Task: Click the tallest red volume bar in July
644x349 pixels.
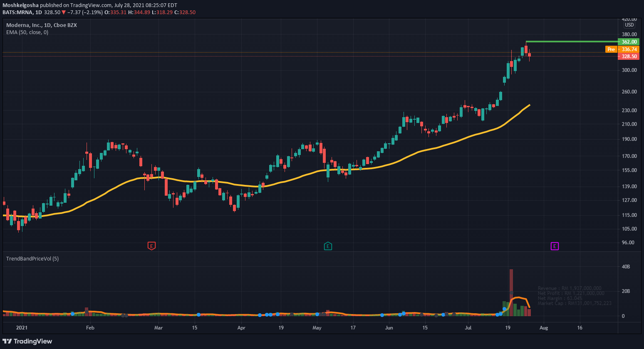Action: [x=511, y=292]
